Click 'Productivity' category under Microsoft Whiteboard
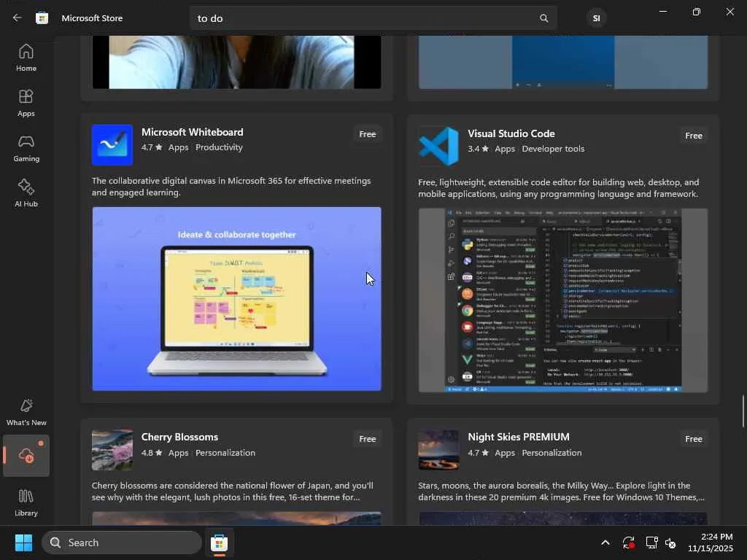The height and width of the screenshot is (560, 747). [x=219, y=147]
